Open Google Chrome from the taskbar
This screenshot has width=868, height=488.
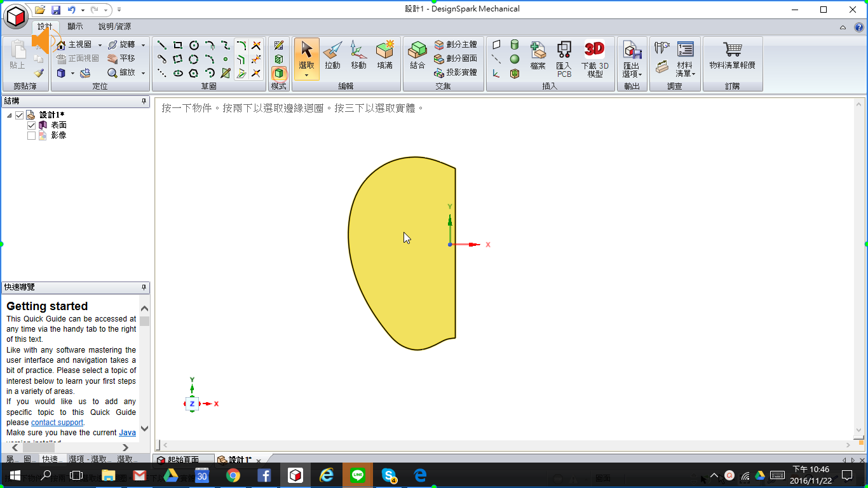(233, 475)
